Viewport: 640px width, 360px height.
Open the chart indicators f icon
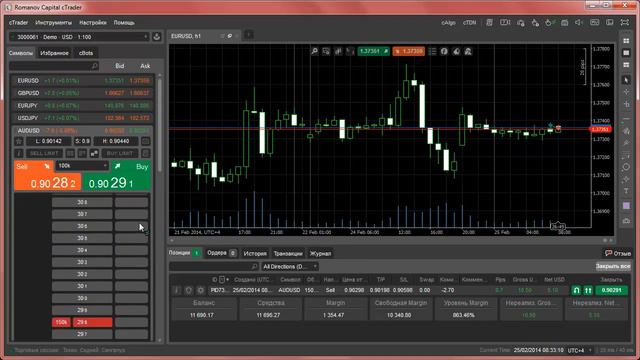click(x=444, y=51)
